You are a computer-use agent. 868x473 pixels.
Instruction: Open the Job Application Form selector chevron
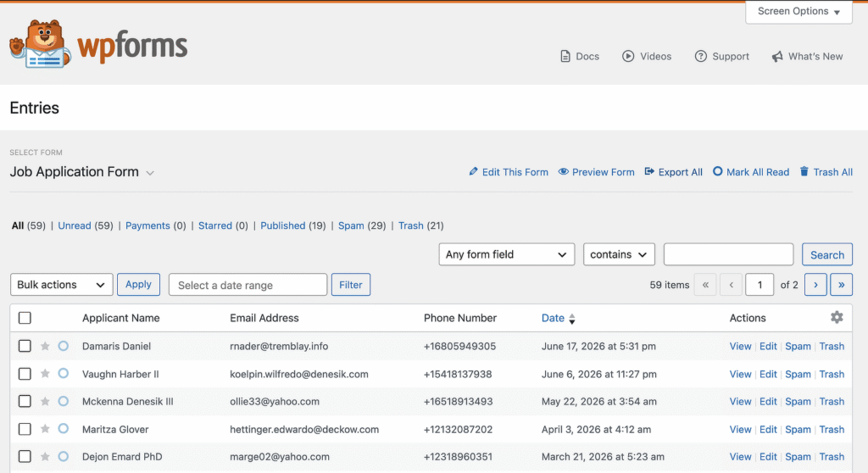[x=150, y=173]
